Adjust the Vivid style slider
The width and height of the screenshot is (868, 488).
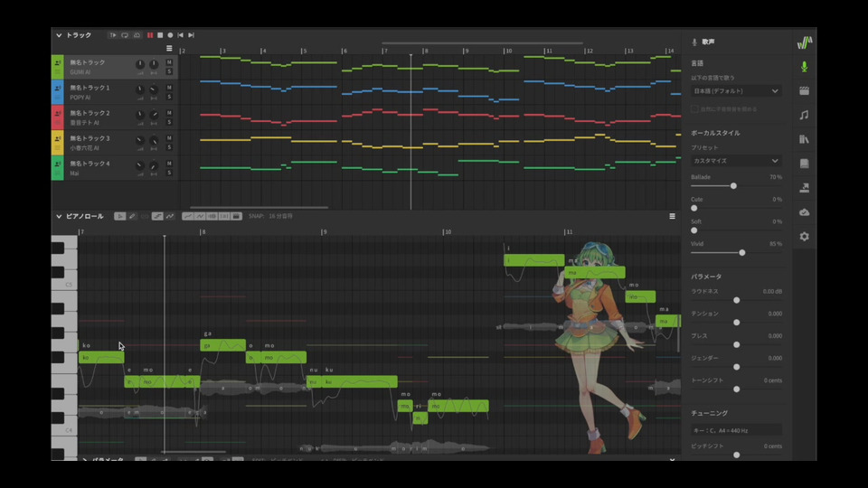pyautogui.click(x=741, y=253)
